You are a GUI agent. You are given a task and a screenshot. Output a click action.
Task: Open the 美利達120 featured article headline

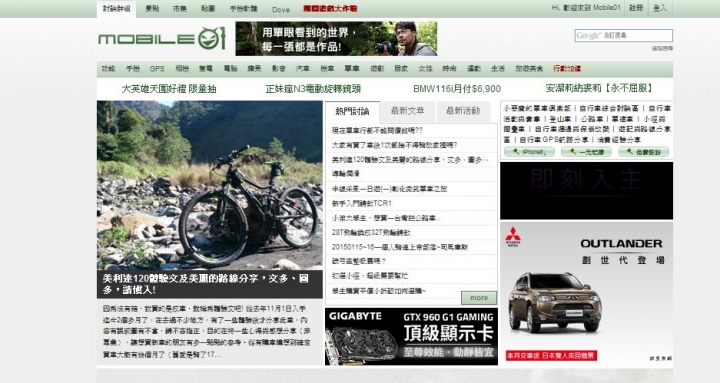[x=206, y=284]
